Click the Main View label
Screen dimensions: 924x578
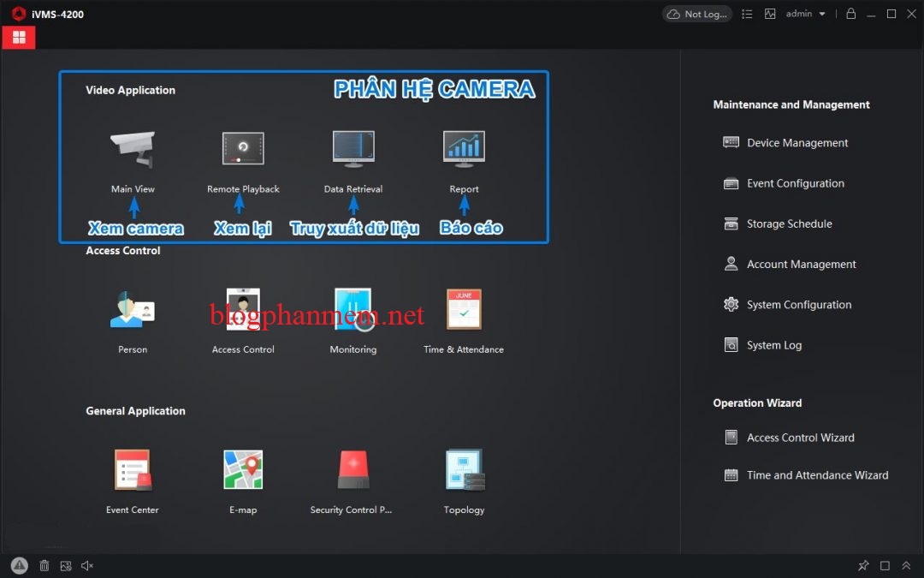point(133,188)
